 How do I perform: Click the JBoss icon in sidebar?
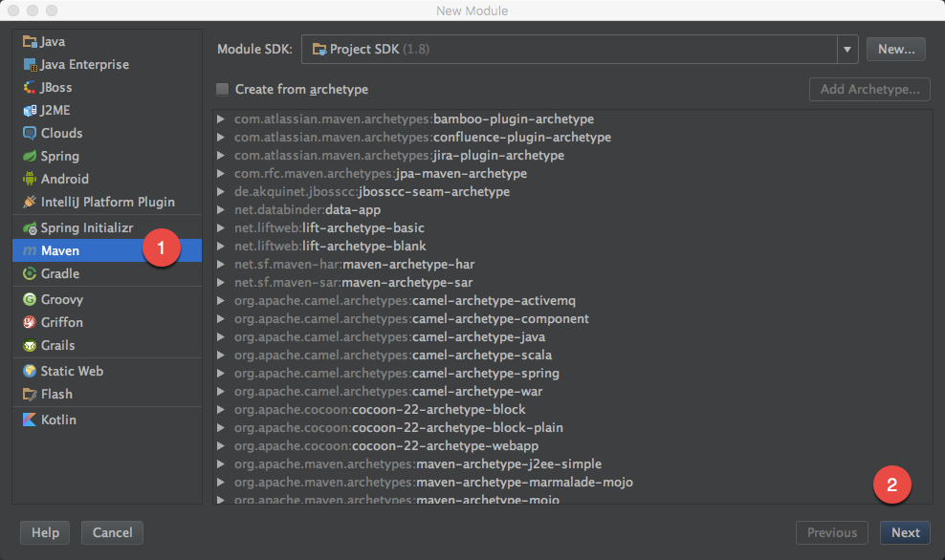point(30,87)
